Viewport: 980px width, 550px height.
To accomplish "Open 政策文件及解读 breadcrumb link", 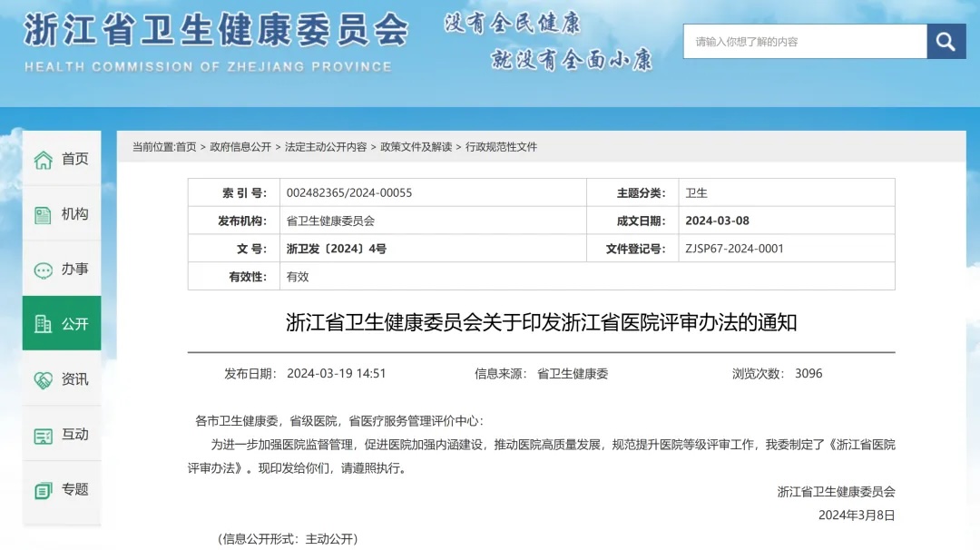I will (416, 147).
